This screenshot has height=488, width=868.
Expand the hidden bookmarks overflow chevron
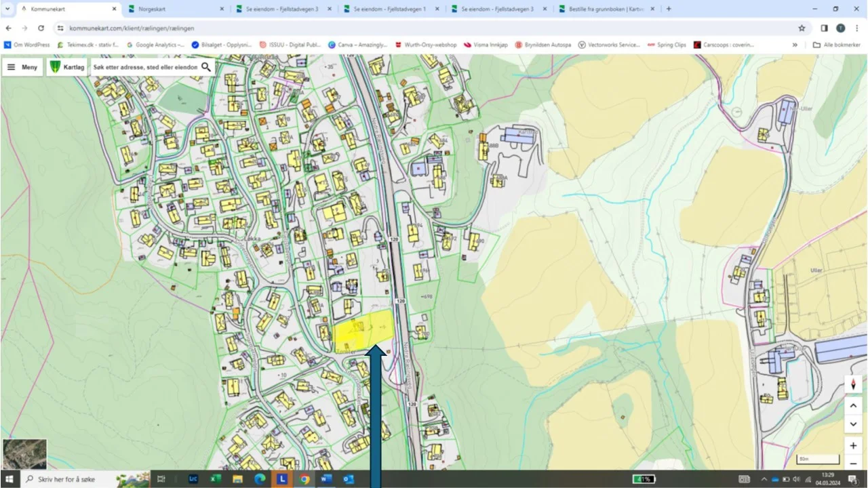[x=795, y=45]
